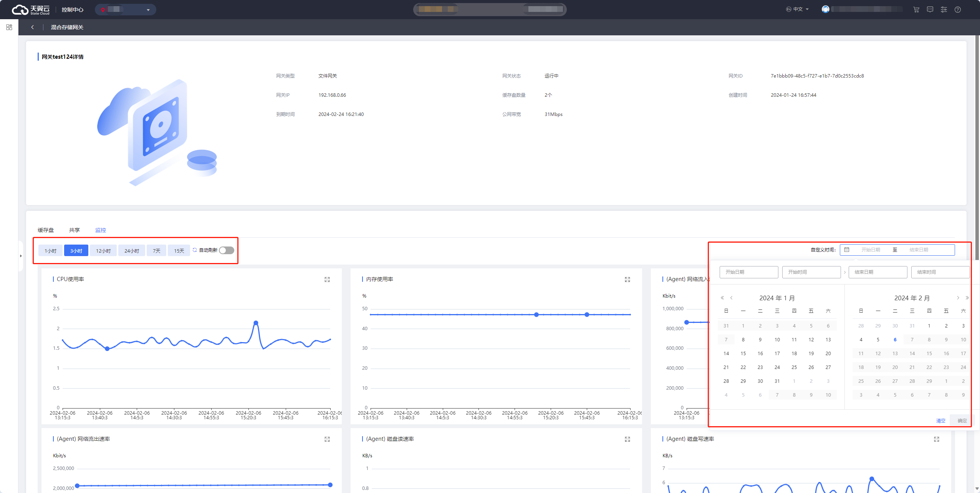Select February 1 in the calendar
Image resolution: width=980 pixels, height=493 pixels.
tap(929, 326)
